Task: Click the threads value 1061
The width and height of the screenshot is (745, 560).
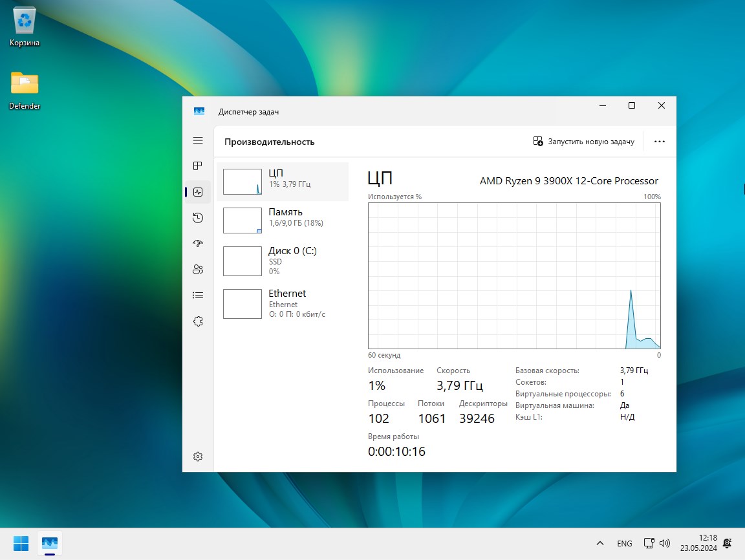Action: [431, 418]
